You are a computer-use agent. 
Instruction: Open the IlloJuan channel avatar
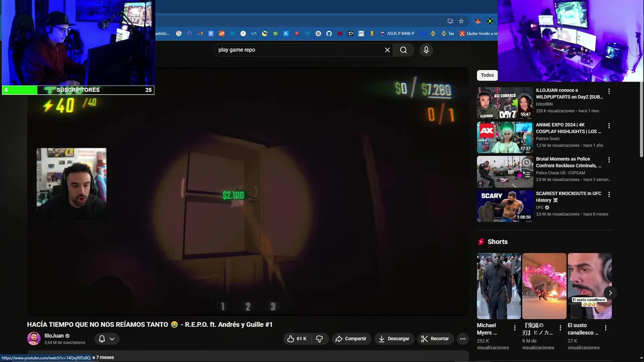tap(34, 338)
